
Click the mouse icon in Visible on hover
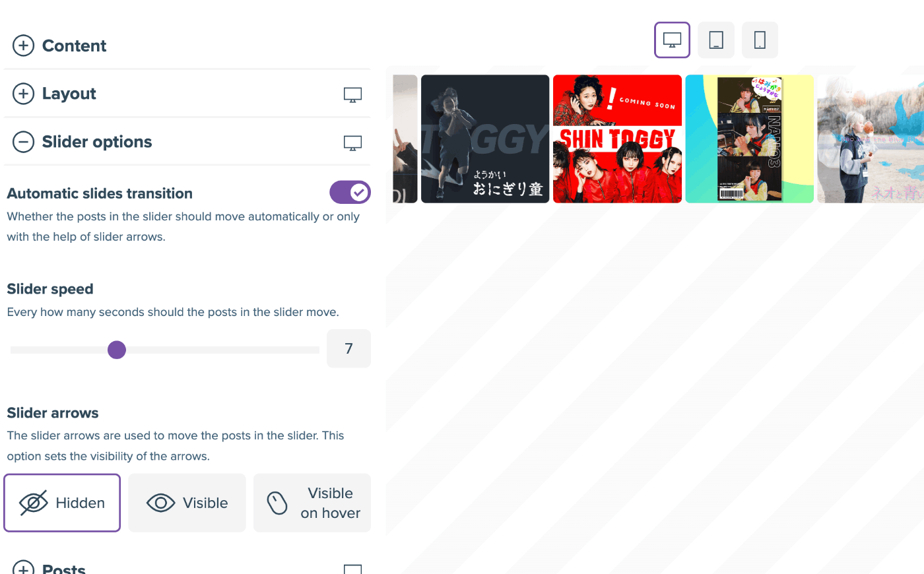click(277, 503)
